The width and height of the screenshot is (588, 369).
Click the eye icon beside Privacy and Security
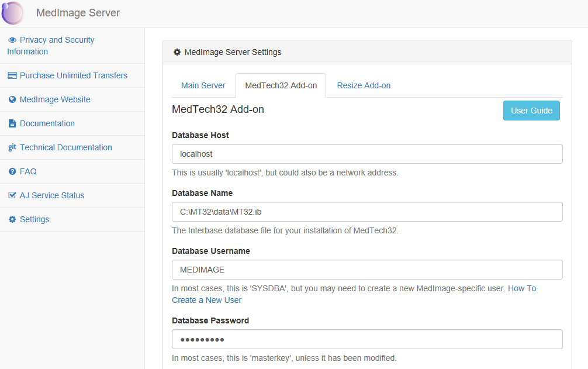click(12, 40)
